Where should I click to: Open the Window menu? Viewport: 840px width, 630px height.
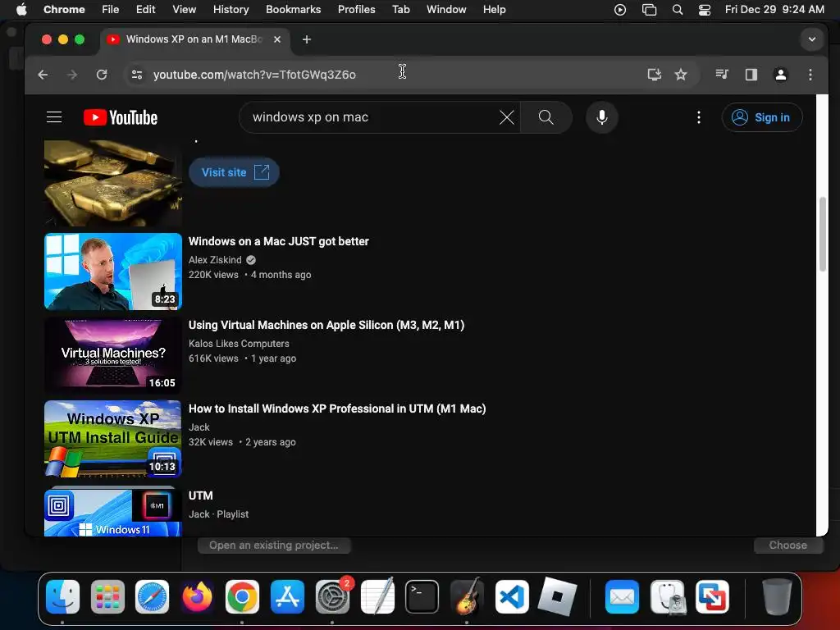coord(446,9)
